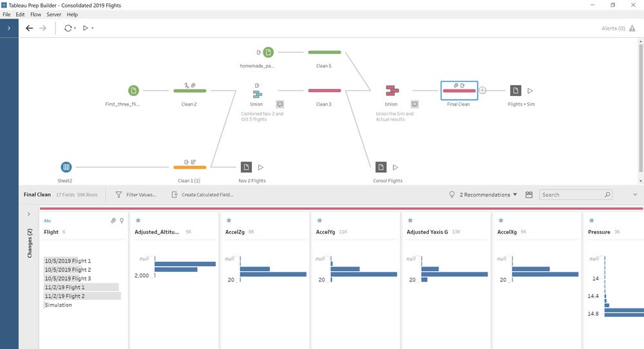
Task: Run the flow from toolbar
Action: tap(86, 28)
